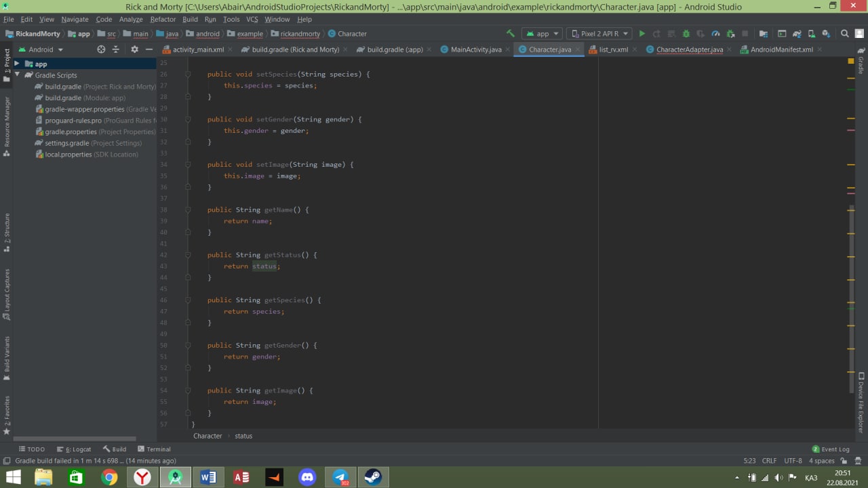Click the tool windows icon in bottom-left corner

coord(6,460)
